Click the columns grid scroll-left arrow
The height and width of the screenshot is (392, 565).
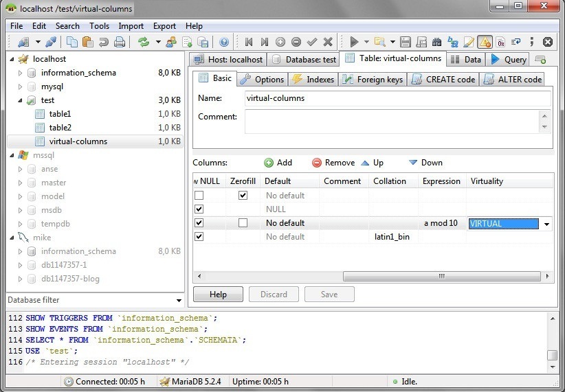(x=199, y=277)
